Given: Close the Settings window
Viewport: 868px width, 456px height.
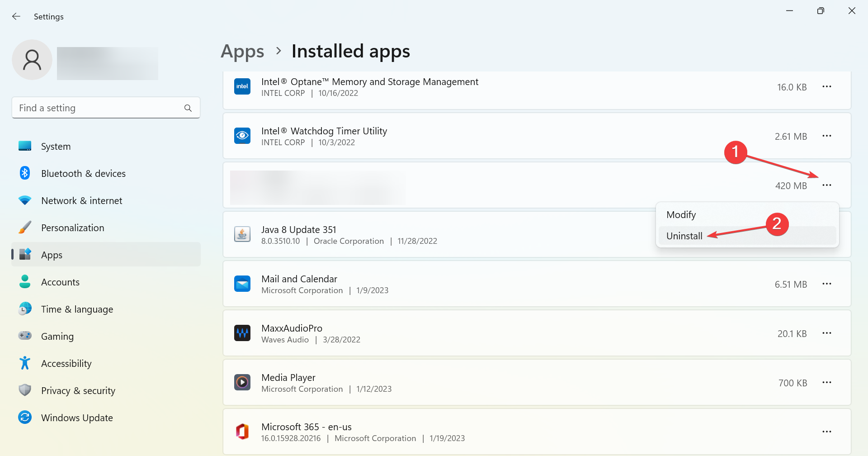Looking at the screenshot, I should [852, 11].
